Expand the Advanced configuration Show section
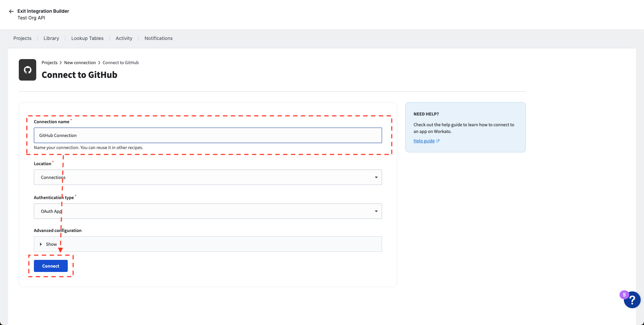The height and width of the screenshot is (325, 644). tap(208, 244)
